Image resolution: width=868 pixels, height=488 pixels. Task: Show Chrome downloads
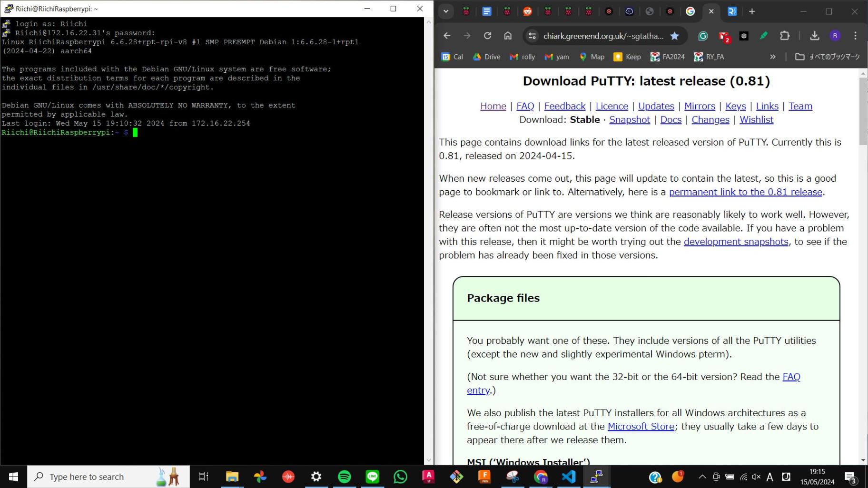pos(814,36)
